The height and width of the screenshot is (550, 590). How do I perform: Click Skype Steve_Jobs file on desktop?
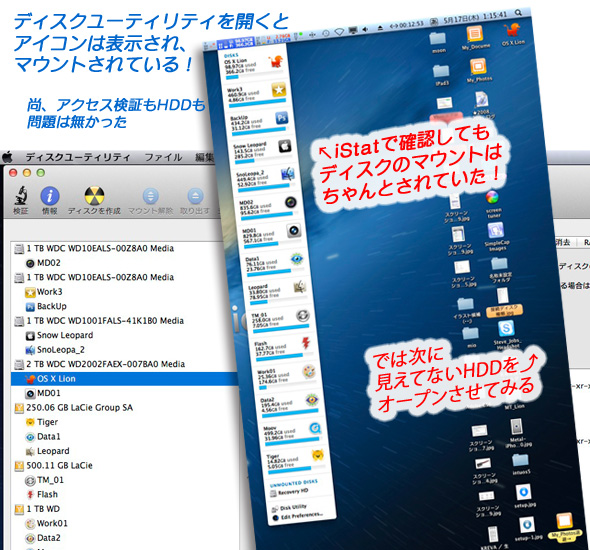point(506,328)
